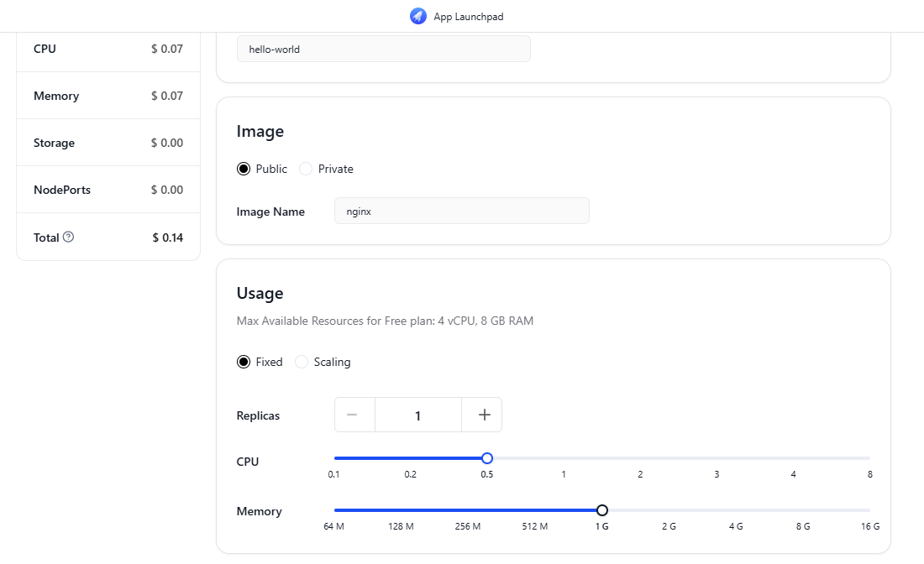The image size is (924, 564).
Task: Click the Memory slider handle
Action: (x=601, y=510)
